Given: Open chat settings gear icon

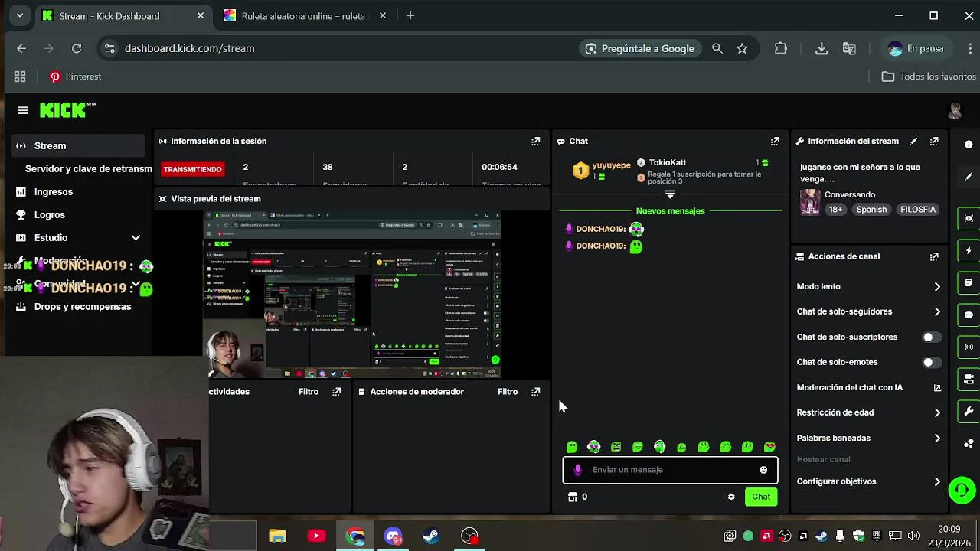Looking at the screenshot, I should [x=731, y=497].
